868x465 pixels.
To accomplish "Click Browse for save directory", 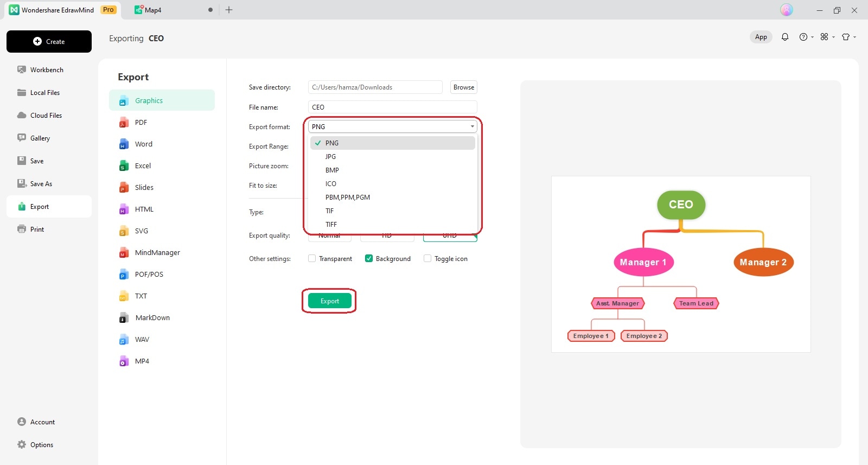I will (464, 87).
